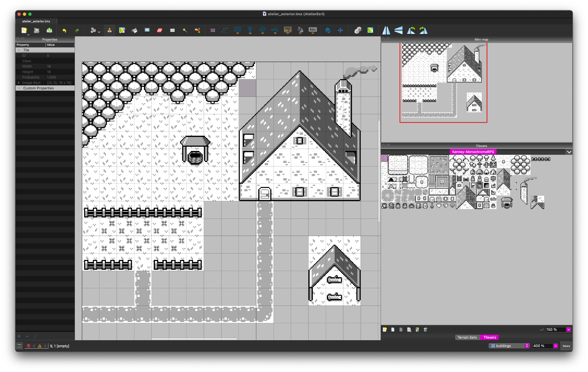Click Embed Tileset icon in Tilesets panel

coord(393,329)
